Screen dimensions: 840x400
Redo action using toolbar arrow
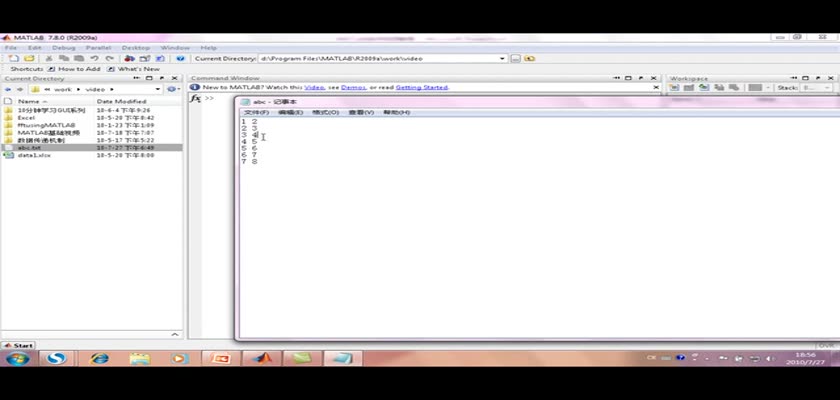109,58
